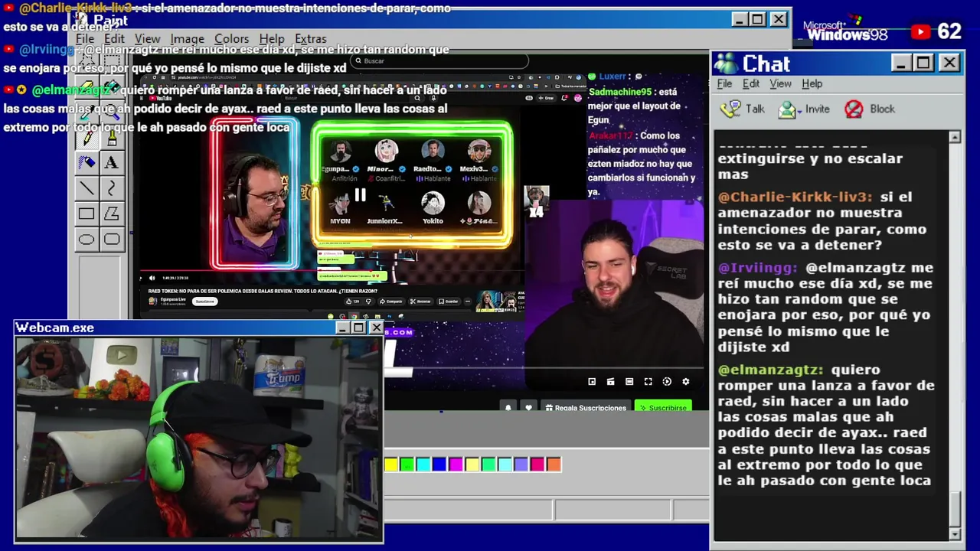Pick the dark blue palette color

coord(439,464)
